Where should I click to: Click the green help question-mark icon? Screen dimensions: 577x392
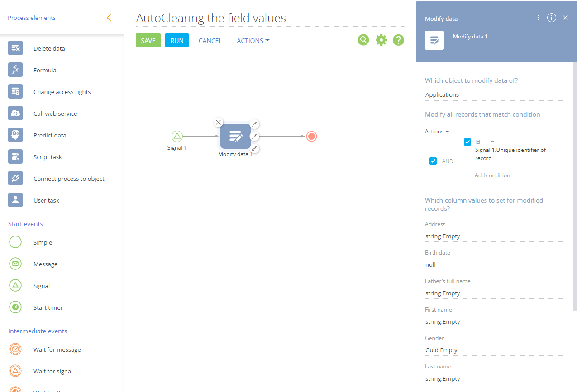pos(398,40)
